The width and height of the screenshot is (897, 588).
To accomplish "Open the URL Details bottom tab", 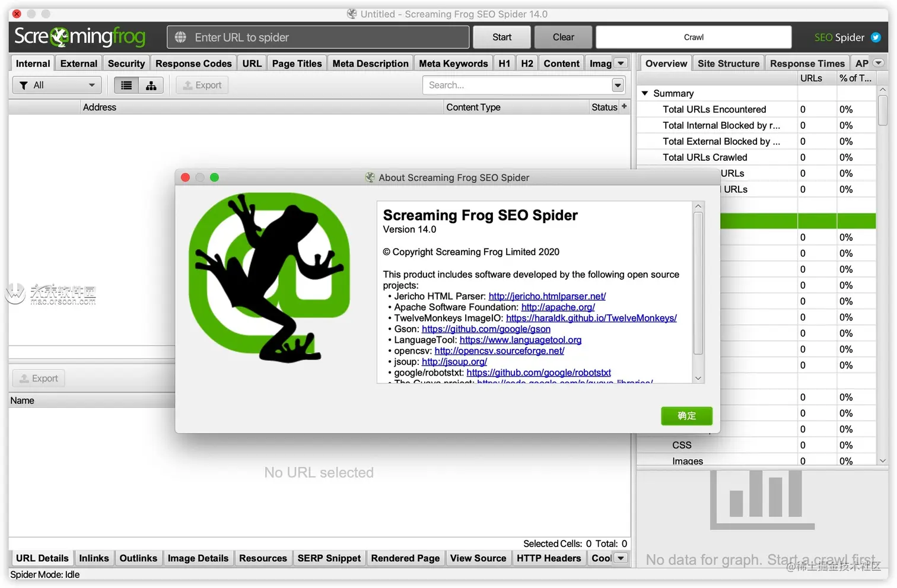I will pyautogui.click(x=42, y=558).
